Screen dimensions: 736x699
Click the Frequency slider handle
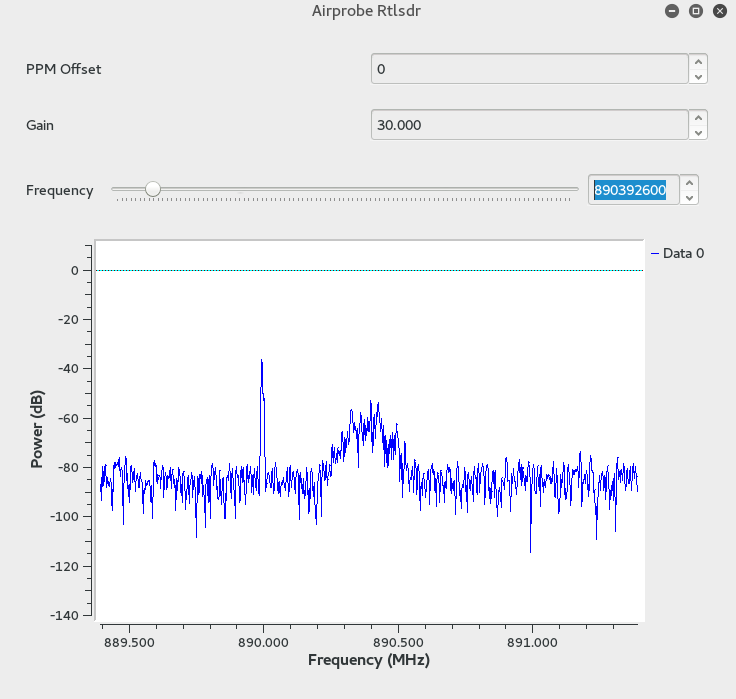pos(153,189)
